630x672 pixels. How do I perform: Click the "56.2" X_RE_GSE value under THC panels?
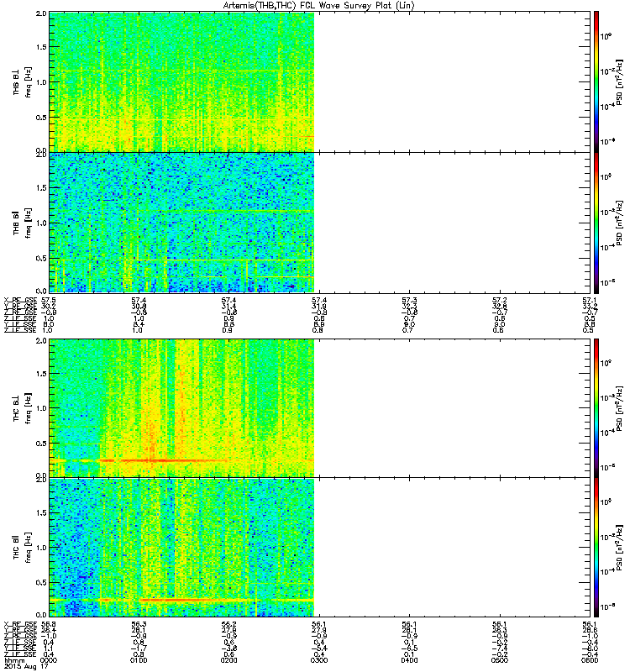point(228,624)
